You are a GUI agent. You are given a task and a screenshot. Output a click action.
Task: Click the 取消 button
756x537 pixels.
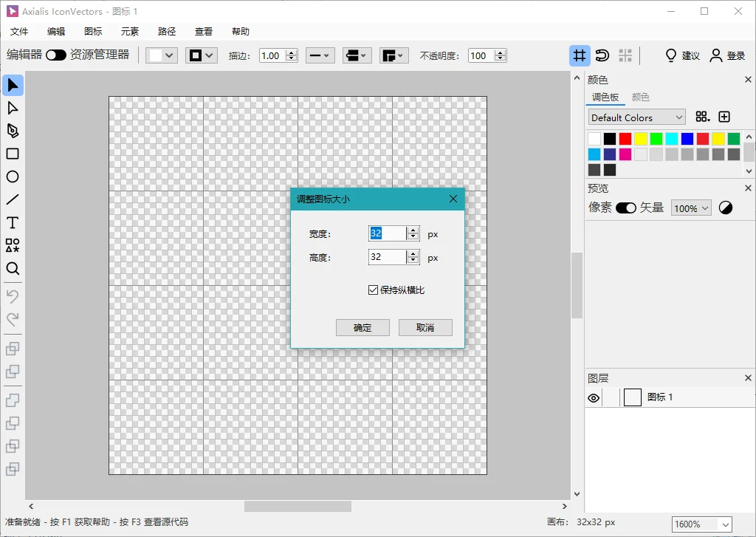(x=425, y=328)
